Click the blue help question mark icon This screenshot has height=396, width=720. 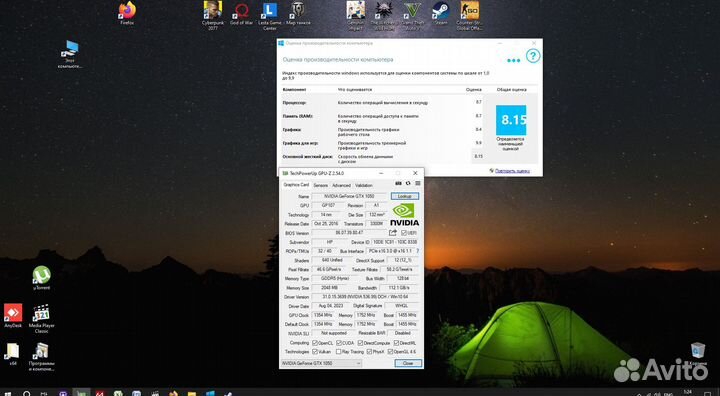(x=532, y=56)
